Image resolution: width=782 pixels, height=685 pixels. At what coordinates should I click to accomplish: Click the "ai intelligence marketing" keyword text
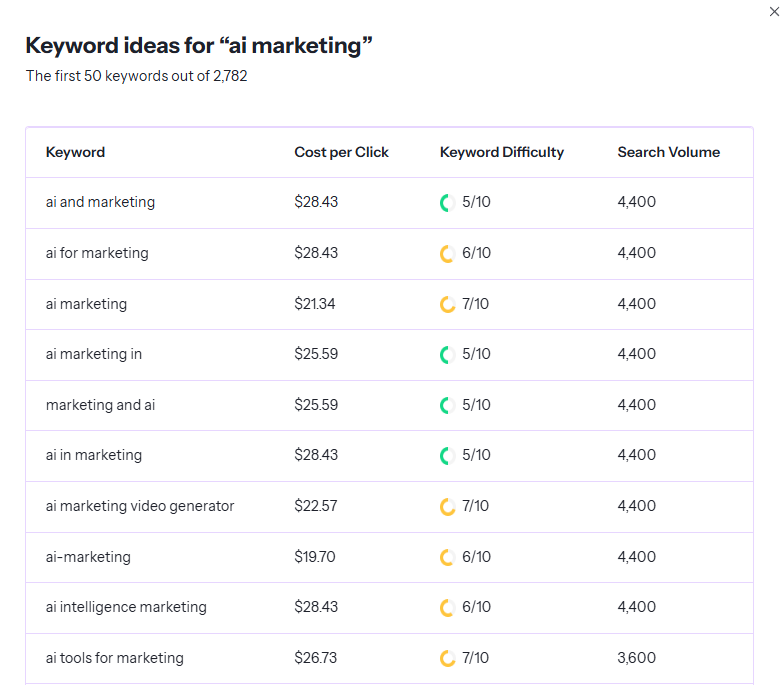[126, 607]
